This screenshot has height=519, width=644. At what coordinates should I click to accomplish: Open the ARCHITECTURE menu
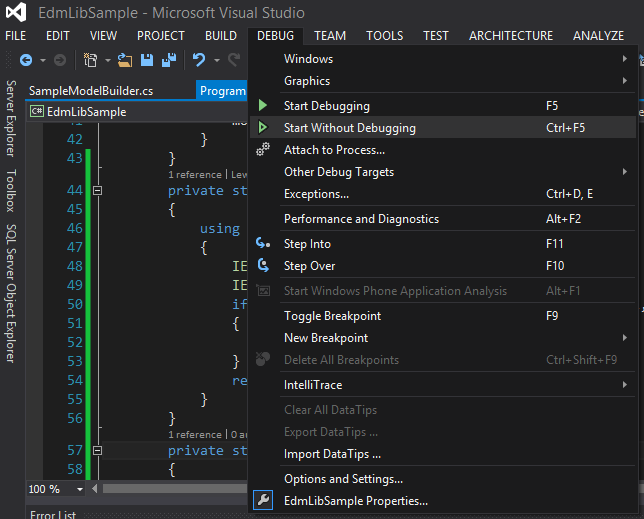[x=511, y=36]
